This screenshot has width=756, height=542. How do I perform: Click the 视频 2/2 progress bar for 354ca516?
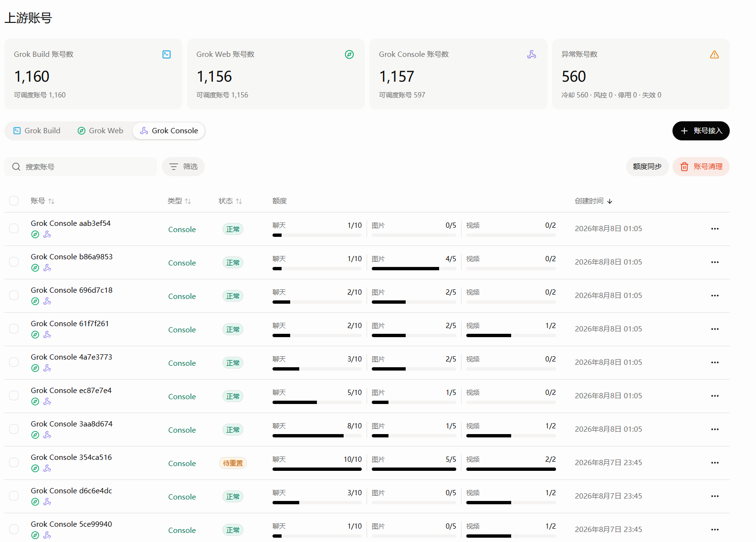click(511, 469)
